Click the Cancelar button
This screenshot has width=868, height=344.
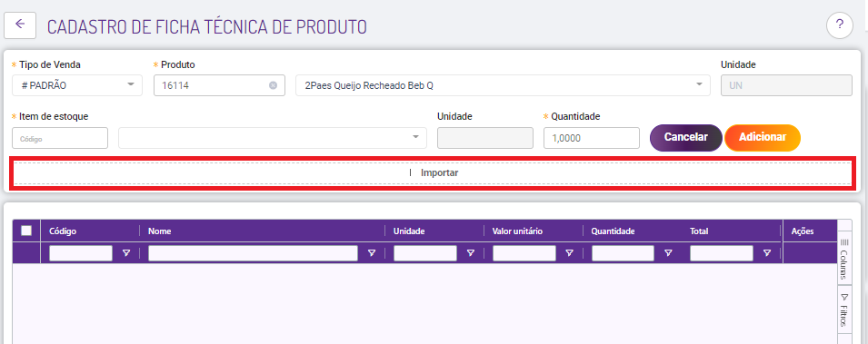pos(686,138)
